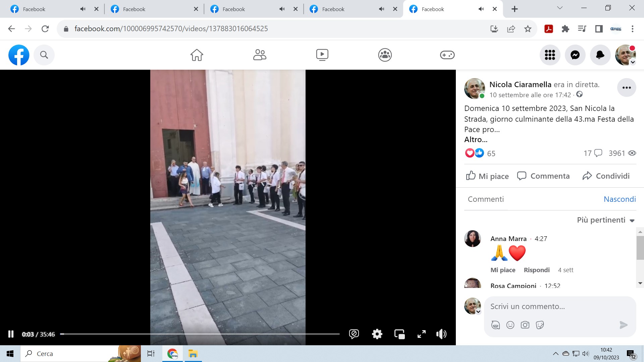This screenshot has height=362, width=644.
Task: Expand video to fullscreen
Action: pyautogui.click(x=422, y=334)
